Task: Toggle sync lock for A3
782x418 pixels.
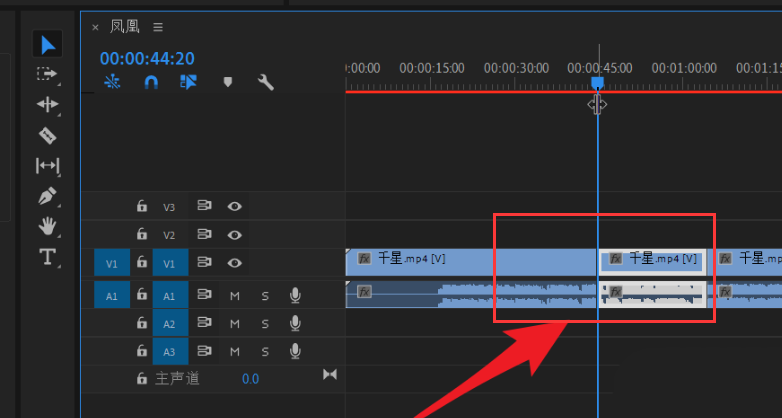Action: (x=204, y=351)
